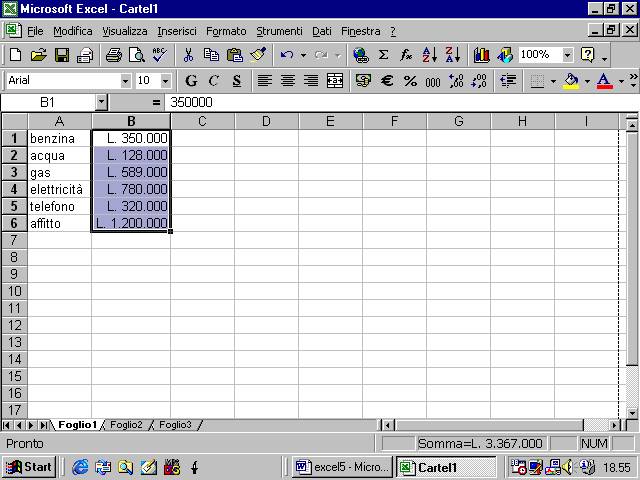Apply the Euro currency format
This screenshot has width=640, height=480.
pyautogui.click(x=387, y=80)
